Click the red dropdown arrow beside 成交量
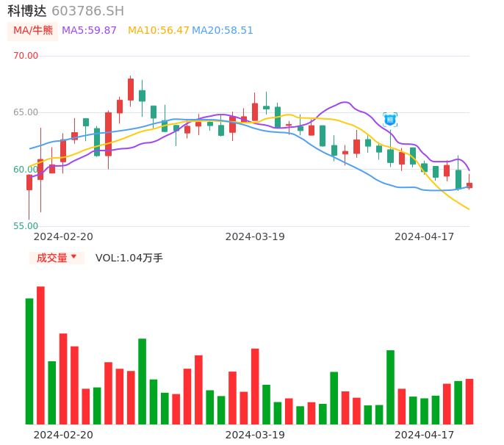Screen dimensions: 504x445 [x=73, y=257]
